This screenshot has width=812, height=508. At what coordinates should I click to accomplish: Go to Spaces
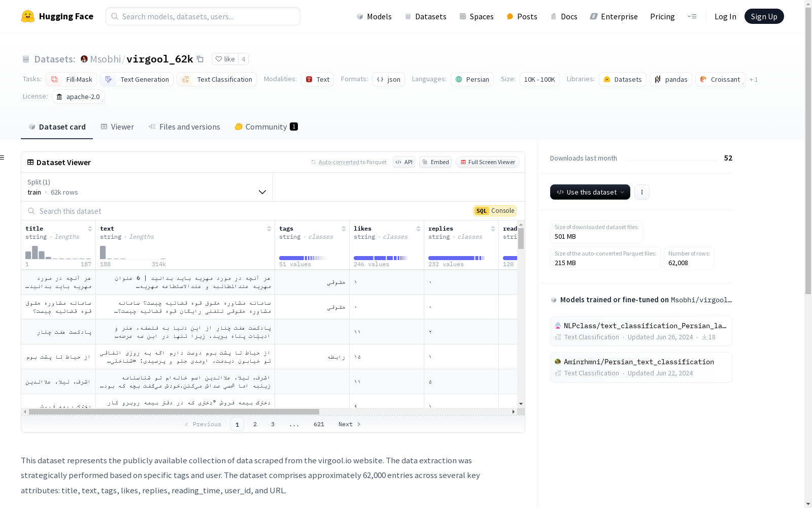476,16
